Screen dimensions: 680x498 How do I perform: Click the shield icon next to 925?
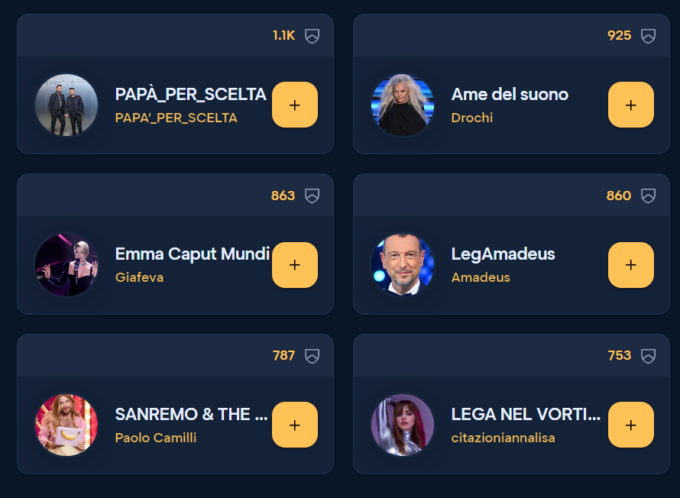[x=648, y=36]
